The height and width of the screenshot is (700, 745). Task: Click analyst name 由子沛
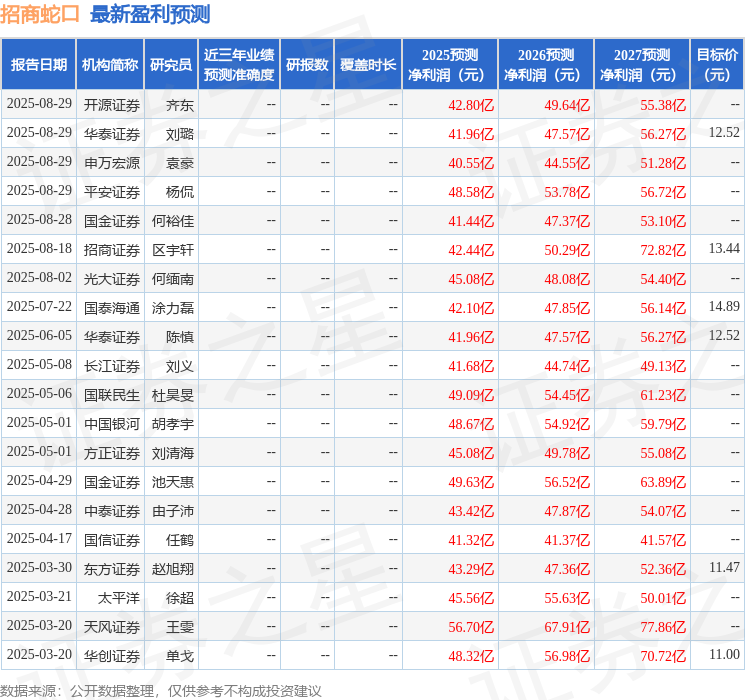click(x=173, y=511)
